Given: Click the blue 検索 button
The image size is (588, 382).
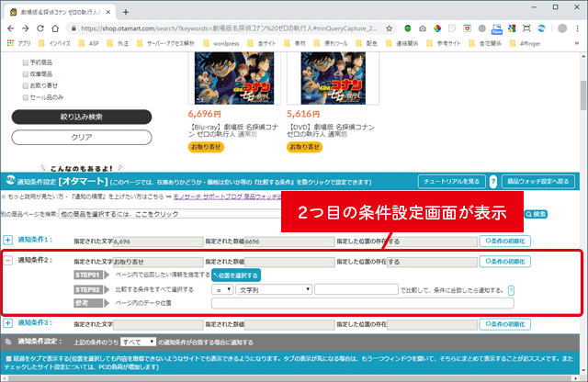Looking at the screenshot, I should point(536,214).
